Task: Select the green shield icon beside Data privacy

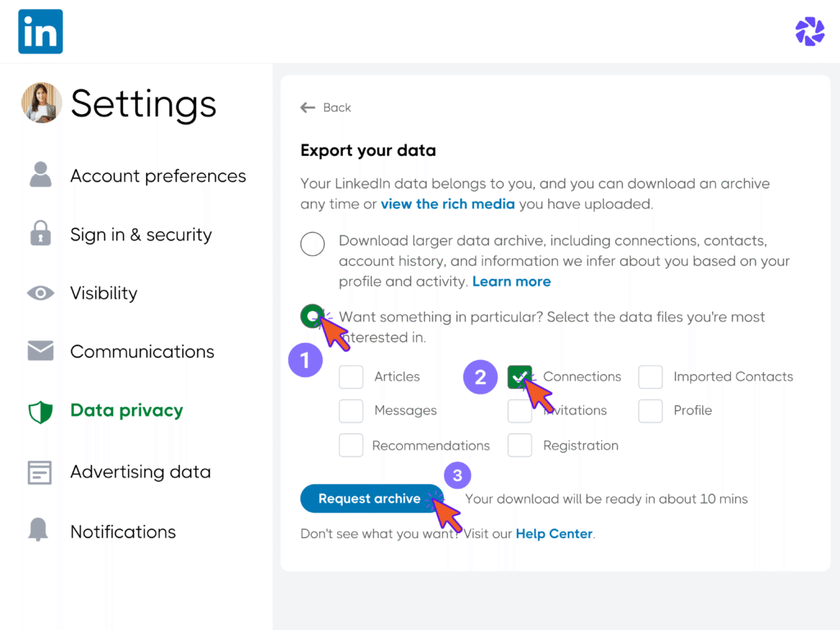Action: pos(40,410)
